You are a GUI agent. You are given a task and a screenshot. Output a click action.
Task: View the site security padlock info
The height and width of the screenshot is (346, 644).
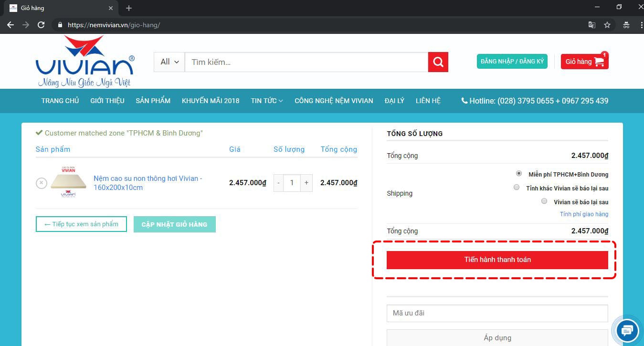point(60,25)
